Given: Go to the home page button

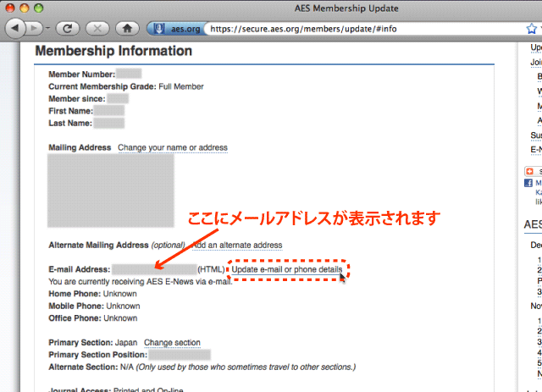Looking at the screenshot, I should coord(127,28).
